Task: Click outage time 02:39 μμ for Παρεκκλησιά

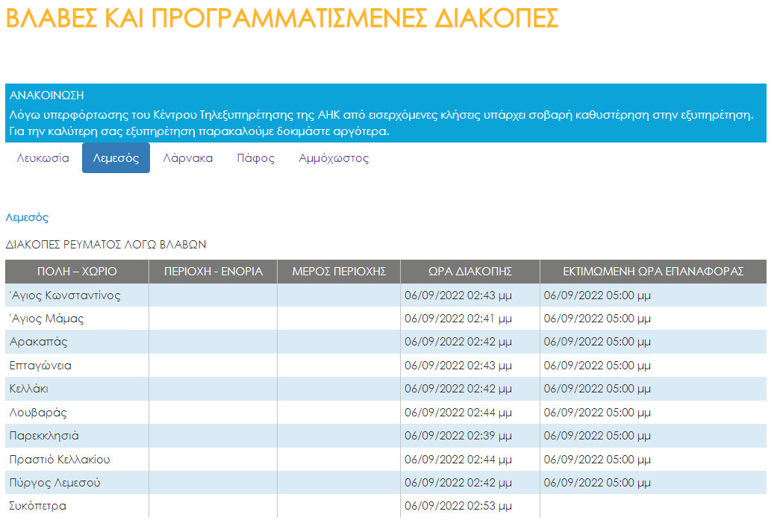Action: tap(458, 435)
